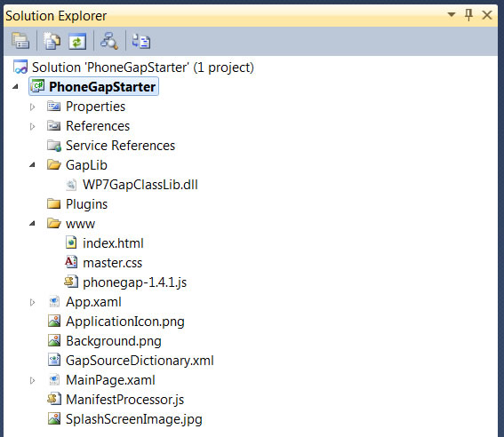Click the View Class Diagram toolbar icon
The image size is (504, 437).
[x=109, y=41]
